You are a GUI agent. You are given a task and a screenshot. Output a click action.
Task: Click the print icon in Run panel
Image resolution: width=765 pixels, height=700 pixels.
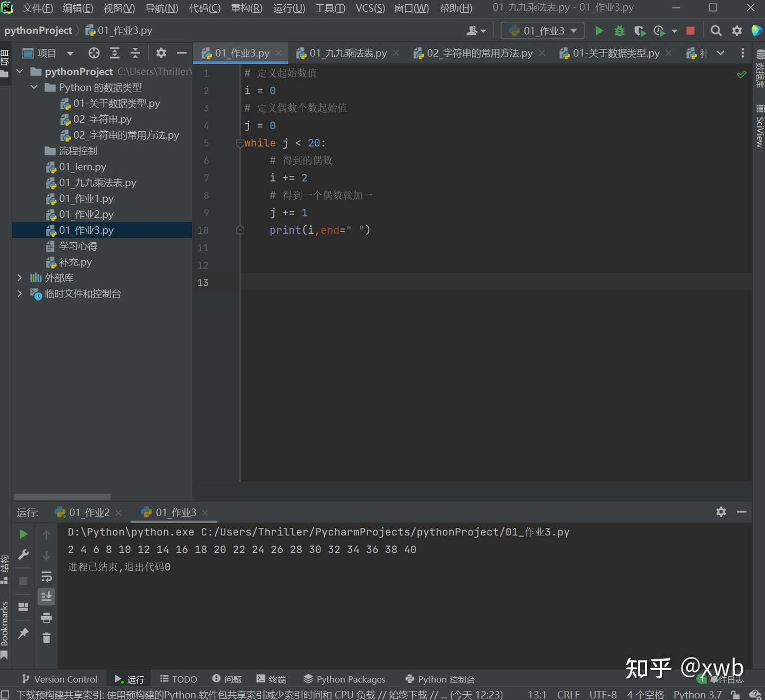click(47, 618)
